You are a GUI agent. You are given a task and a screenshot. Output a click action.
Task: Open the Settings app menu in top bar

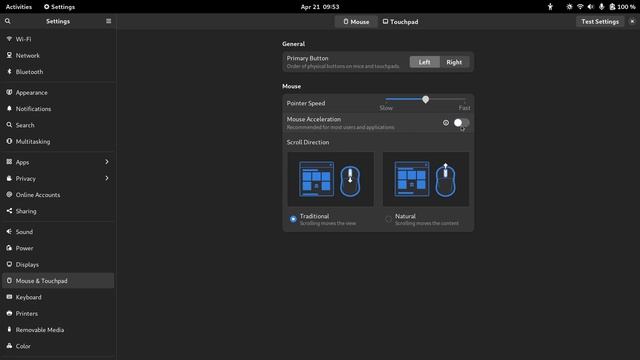click(x=59, y=7)
